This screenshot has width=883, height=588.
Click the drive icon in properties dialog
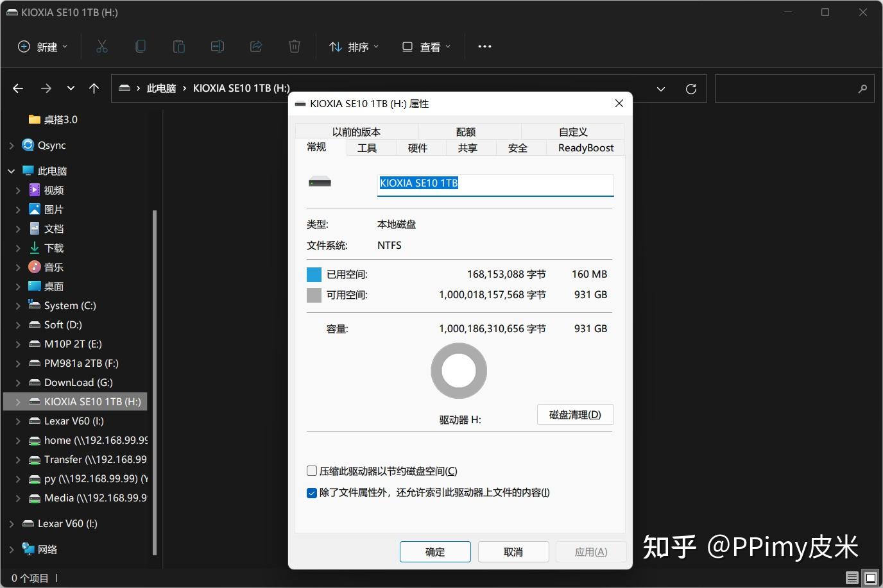pyautogui.click(x=320, y=182)
